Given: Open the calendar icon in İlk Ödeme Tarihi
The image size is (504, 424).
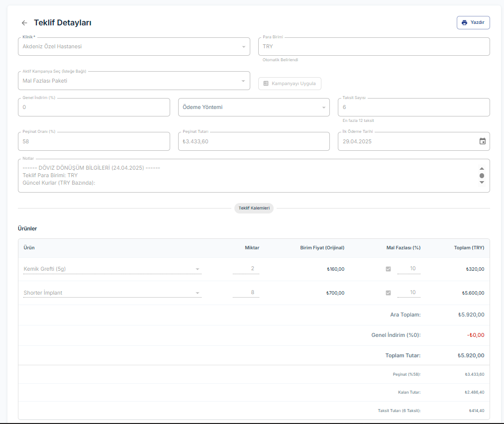Looking at the screenshot, I should 482,141.
